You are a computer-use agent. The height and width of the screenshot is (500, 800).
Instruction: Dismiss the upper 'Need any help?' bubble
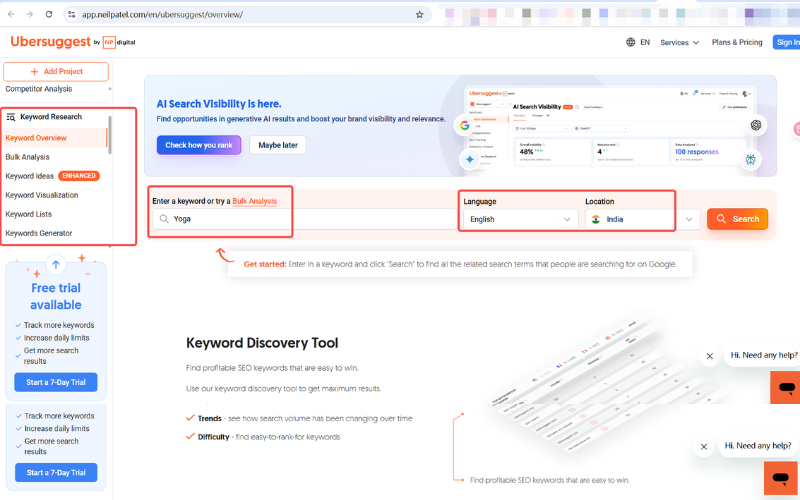pos(709,356)
